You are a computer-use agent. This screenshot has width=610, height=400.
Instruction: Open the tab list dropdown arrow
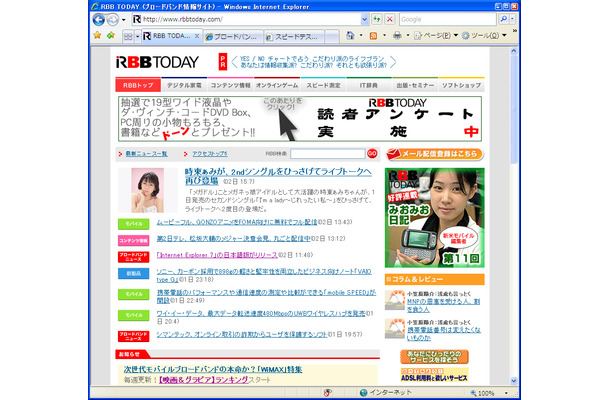pyautogui.click(x=137, y=37)
